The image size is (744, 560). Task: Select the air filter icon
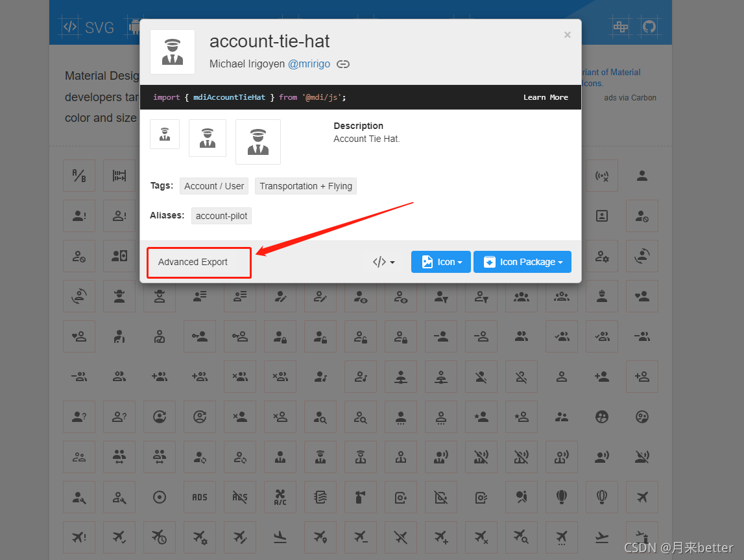pos(320,497)
